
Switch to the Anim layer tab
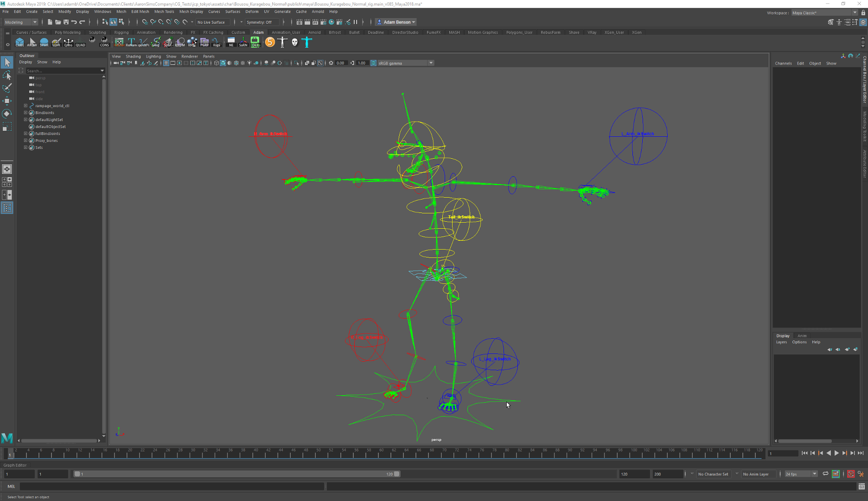tap(802, 335)
